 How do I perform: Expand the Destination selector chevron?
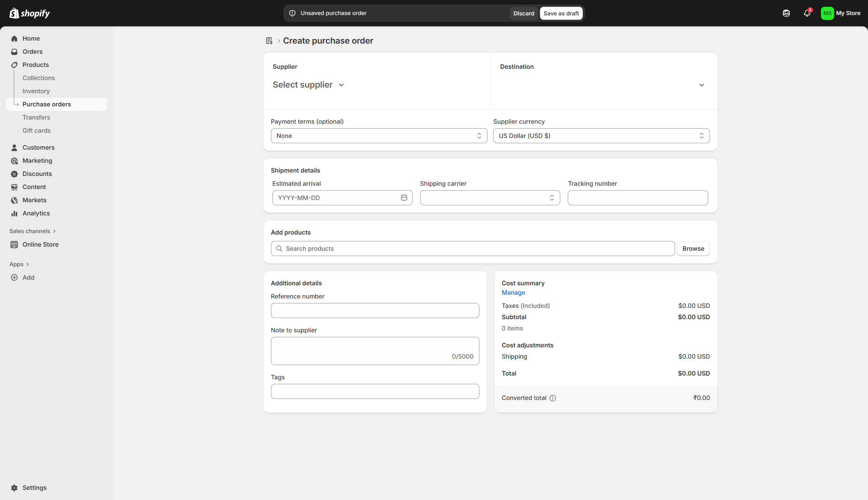pyautogui.click(x=701, y=85)
